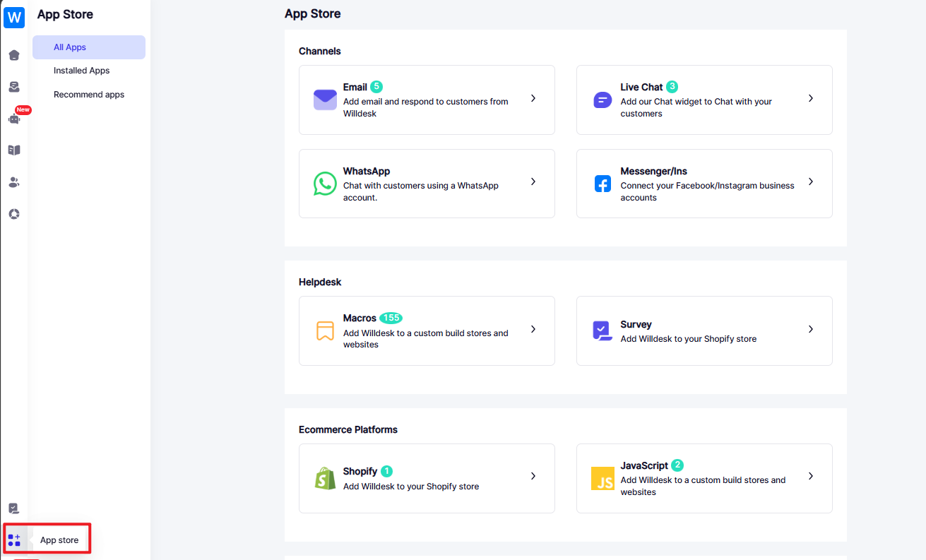Click the Helpdesk section heading
This screenshot has width=926, height=560.
coord(320,282)
